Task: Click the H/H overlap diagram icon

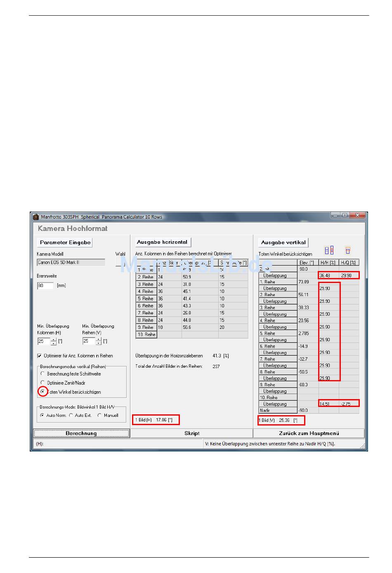Action: pyautogui.click(x=329, y=250)
